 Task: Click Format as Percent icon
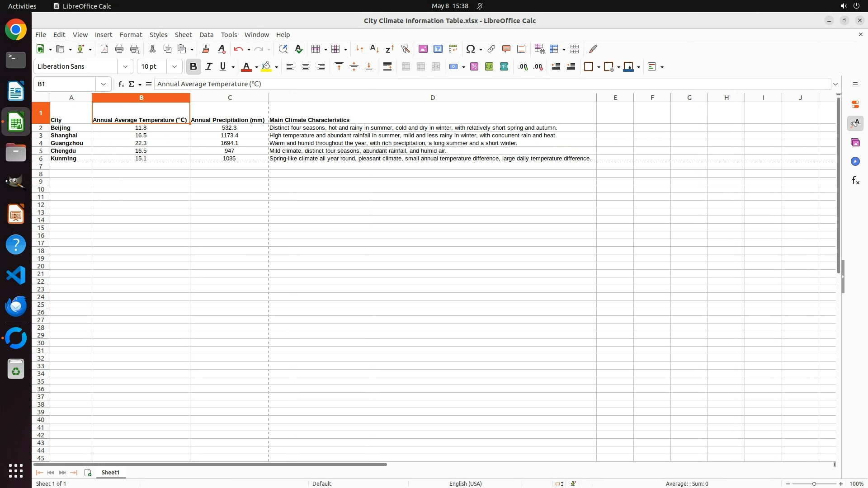(474, 66)
